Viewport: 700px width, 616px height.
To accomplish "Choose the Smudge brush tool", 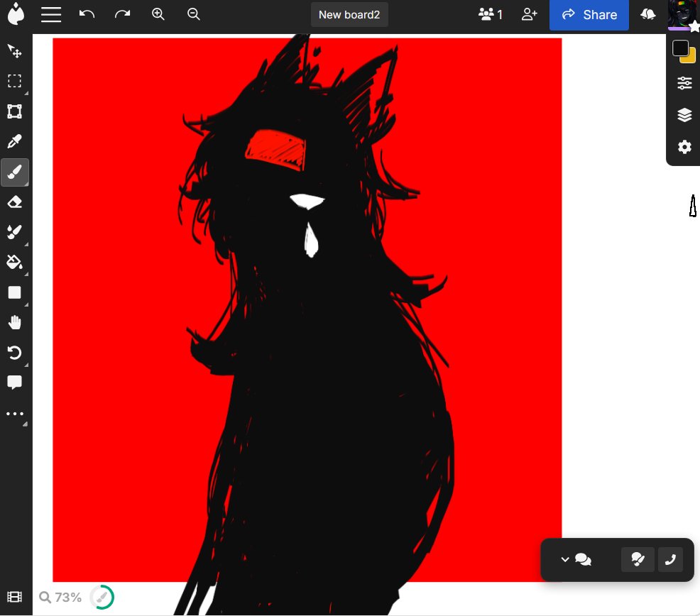I will point(15,232).
